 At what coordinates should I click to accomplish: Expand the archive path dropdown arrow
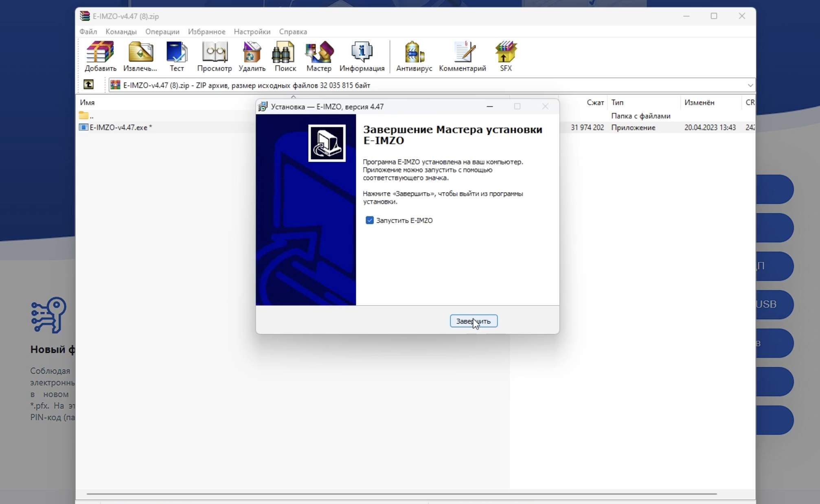pyautogui.click(x=750, y=85)
